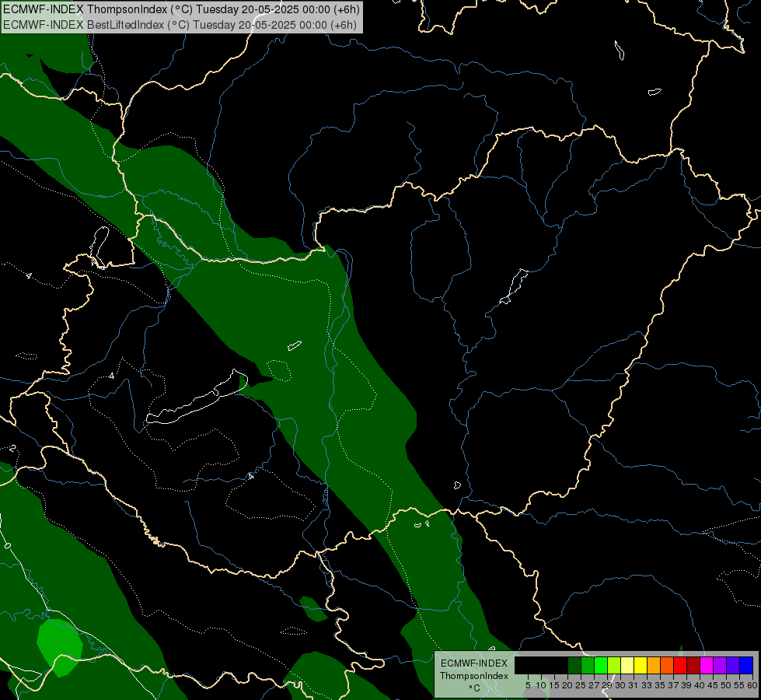
Task: Click legend scale value 45
Action: pos(713,685)
